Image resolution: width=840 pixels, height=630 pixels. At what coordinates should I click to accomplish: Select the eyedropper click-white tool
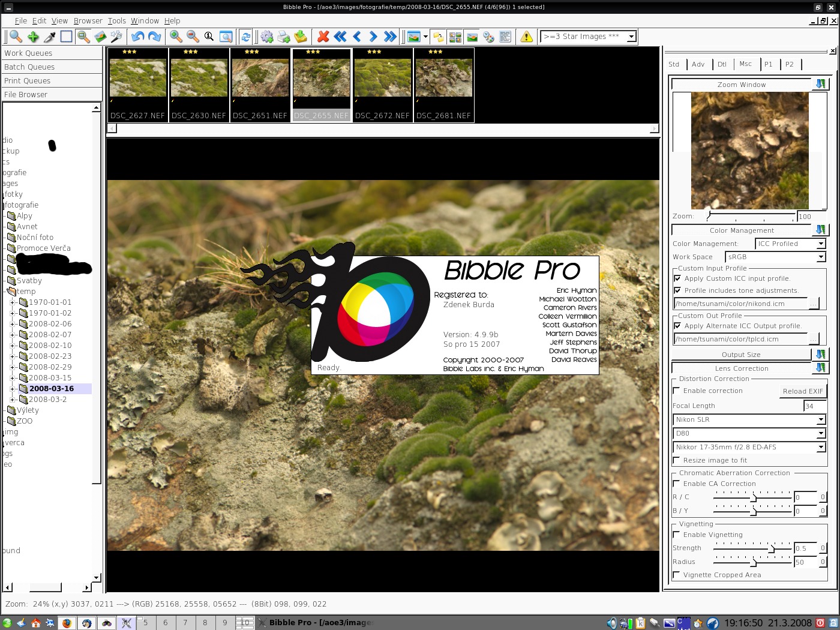point(50,37)
